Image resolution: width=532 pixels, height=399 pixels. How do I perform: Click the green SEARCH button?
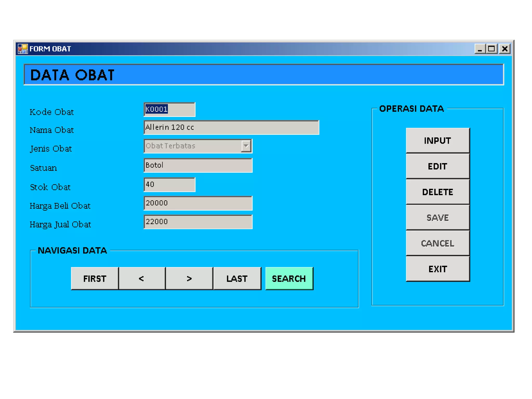click(289, 278)
